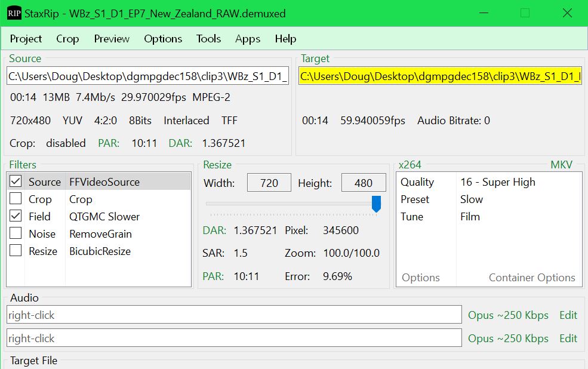Minimize the StaxRip window

click(x=484, y=13)
